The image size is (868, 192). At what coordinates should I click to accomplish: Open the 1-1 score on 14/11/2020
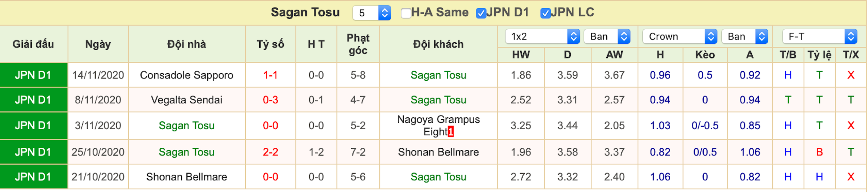tap(271, 75)
